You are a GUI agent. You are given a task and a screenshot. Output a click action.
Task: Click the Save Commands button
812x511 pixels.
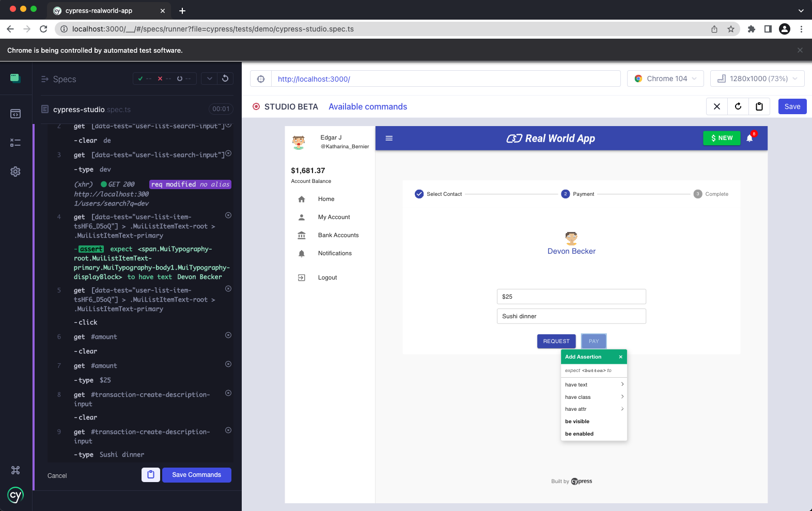[196, 475]
